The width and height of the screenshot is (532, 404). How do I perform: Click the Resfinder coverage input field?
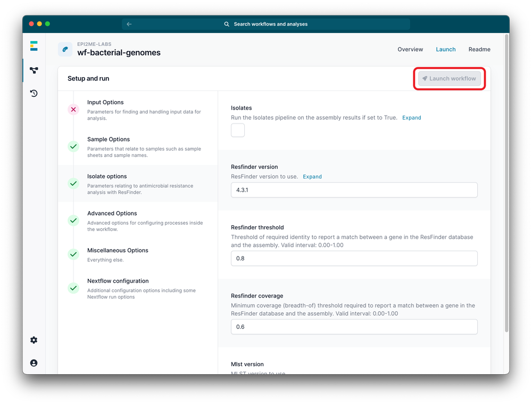click(354, 327)
